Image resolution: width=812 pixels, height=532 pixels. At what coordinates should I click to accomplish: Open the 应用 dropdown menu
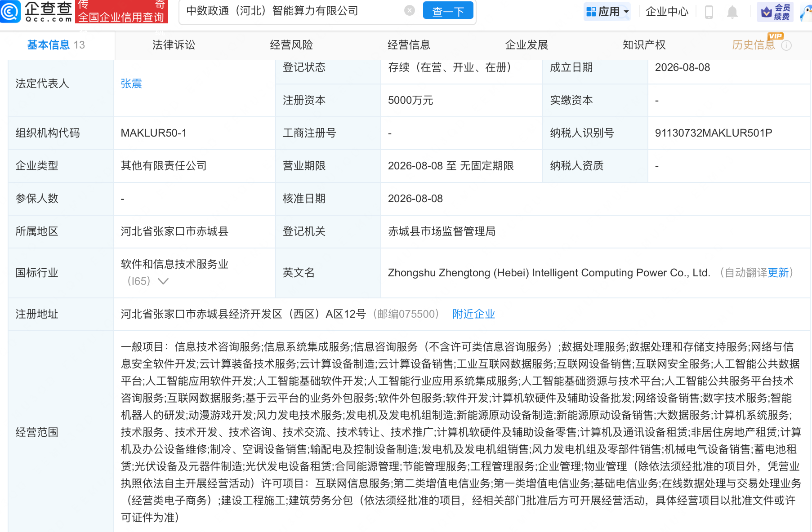tap(607, 12)
